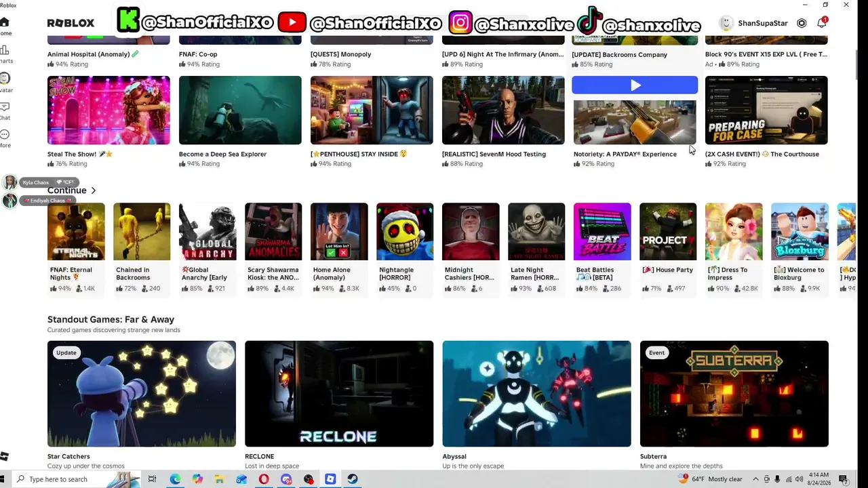Viewport: 868px width, 488px height.
Task: Open Discord from the taskbar
Action: click(286, 479)
